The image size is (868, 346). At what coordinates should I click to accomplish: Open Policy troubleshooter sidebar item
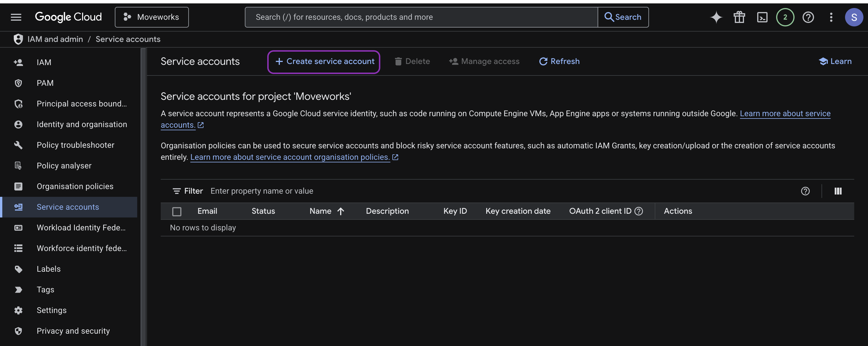[x=75, y=145]
